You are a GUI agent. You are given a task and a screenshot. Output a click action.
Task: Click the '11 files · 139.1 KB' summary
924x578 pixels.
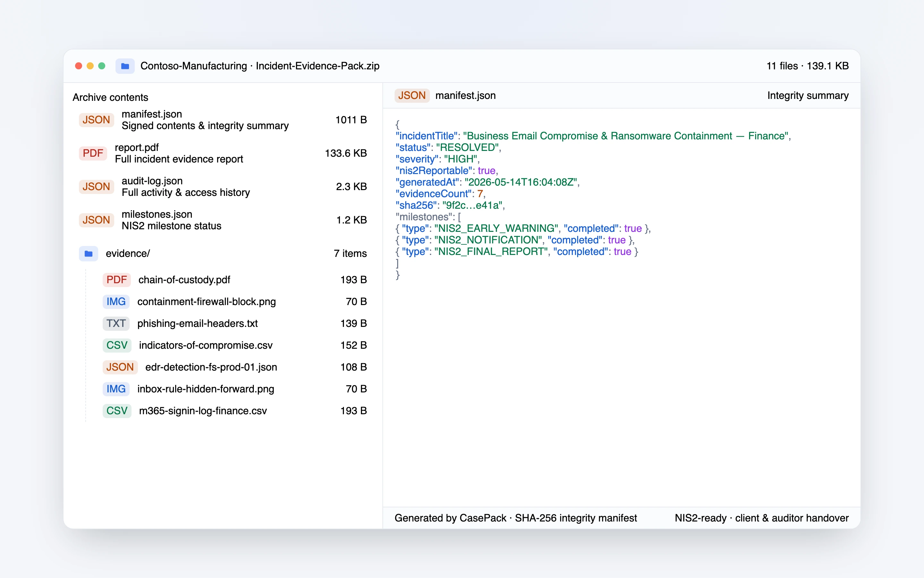[808, 66]
